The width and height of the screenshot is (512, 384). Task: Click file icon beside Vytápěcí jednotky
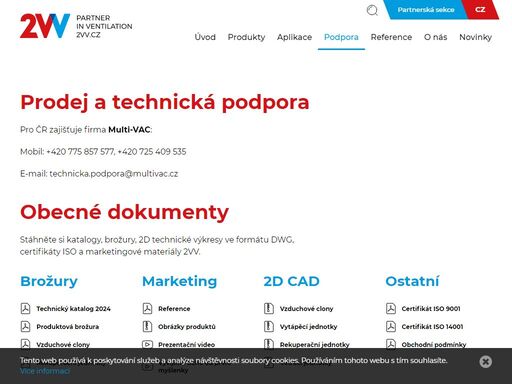pyautogui.click(x=269, y=327)
